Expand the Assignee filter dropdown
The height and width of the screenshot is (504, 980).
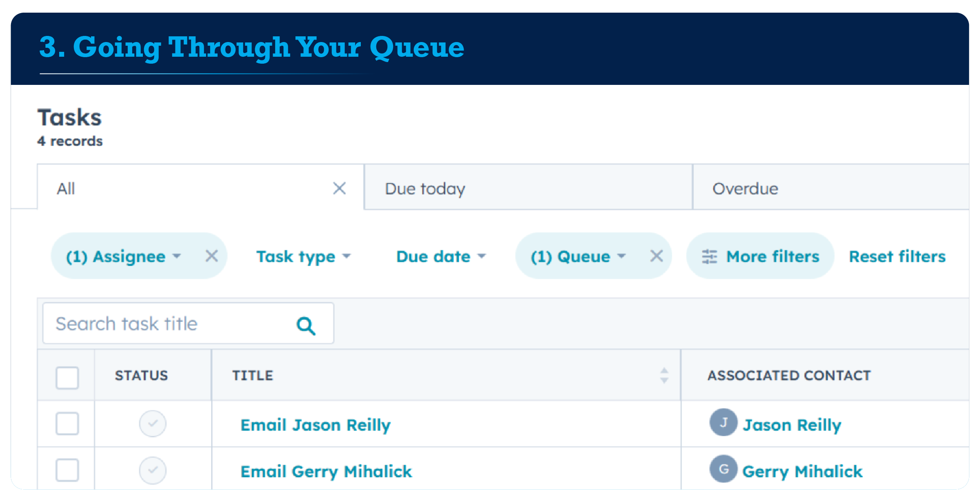[x=122, y=256]
